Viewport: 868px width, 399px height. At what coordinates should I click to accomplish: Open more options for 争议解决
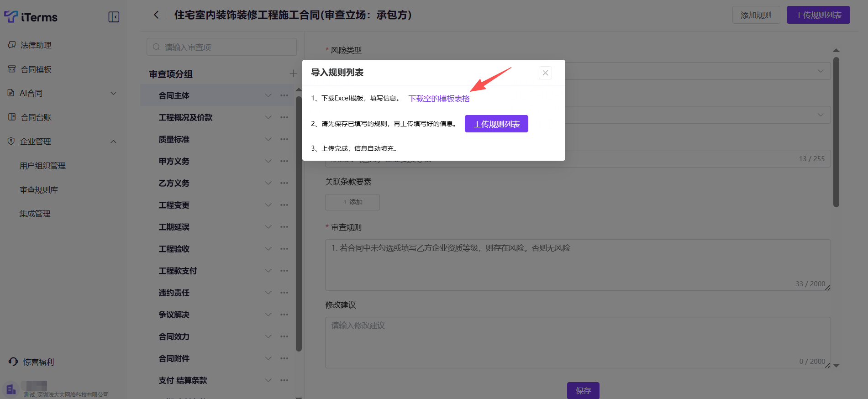click(284, 315)
